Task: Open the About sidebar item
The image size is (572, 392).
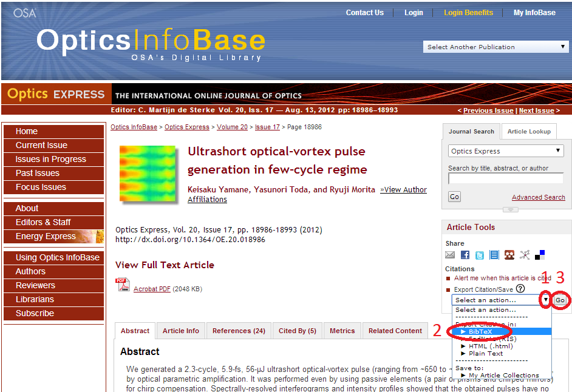Action: [x=54, y=208]
